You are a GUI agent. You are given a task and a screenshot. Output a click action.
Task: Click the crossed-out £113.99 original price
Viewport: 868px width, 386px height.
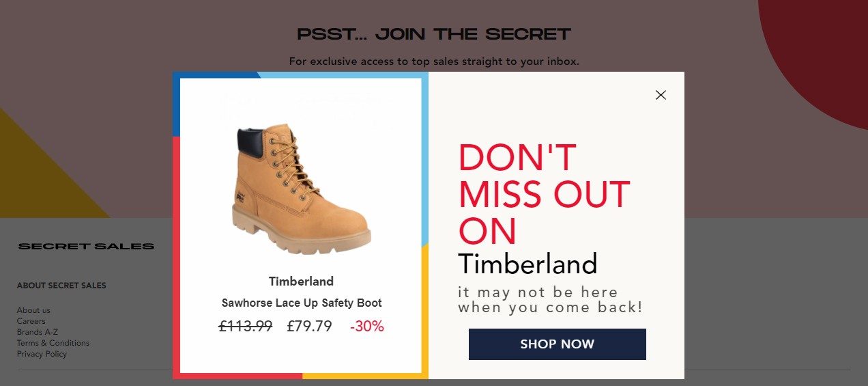click(246, 327)
